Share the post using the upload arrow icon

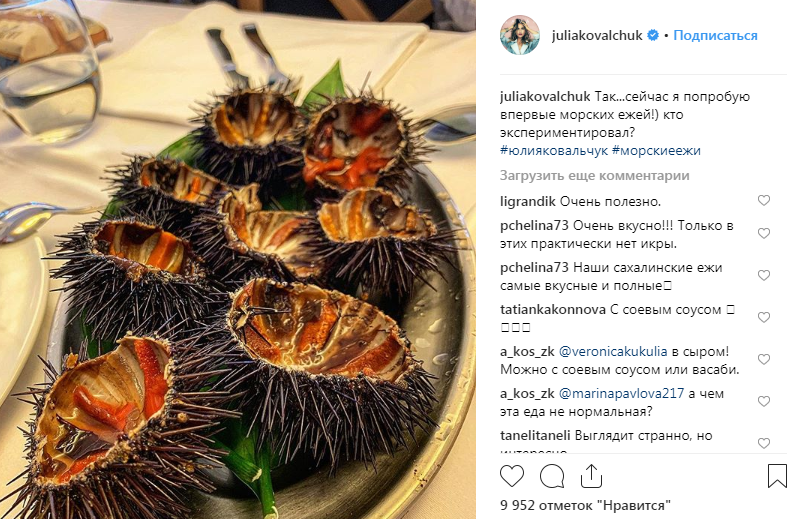point(591,476)
